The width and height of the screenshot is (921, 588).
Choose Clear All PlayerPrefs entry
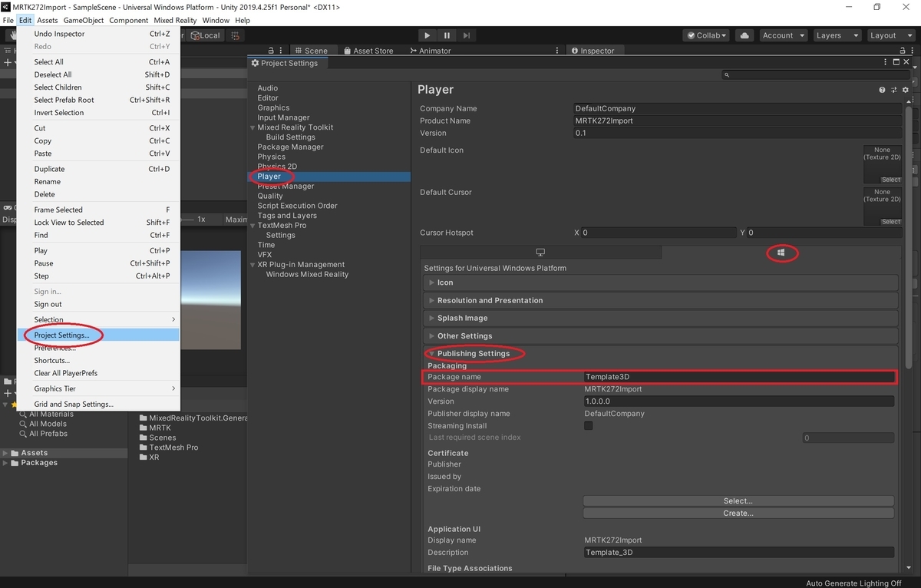click(x=98, y=373)
